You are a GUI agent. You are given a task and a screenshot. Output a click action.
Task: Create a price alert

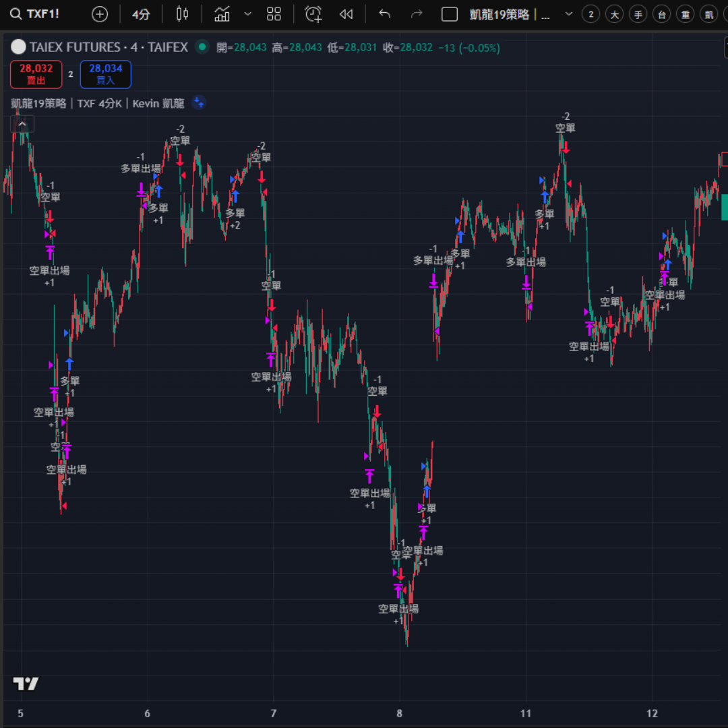pyautogui.click(x=313, y=14)
